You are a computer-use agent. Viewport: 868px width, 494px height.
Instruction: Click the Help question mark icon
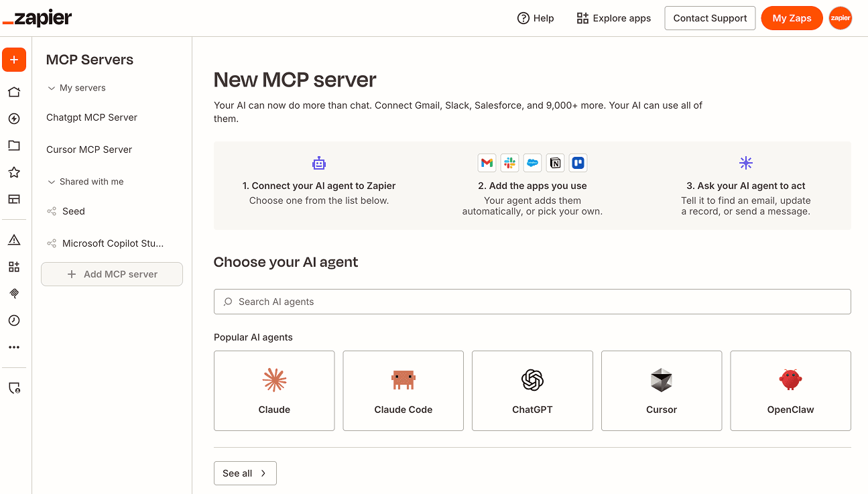pyautogui.click(x=523, y=18)
